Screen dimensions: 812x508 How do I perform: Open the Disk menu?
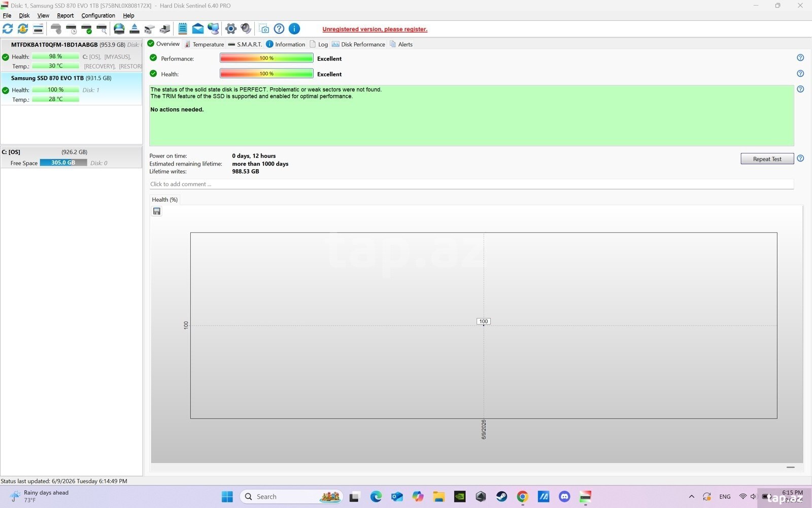(24, 16)
